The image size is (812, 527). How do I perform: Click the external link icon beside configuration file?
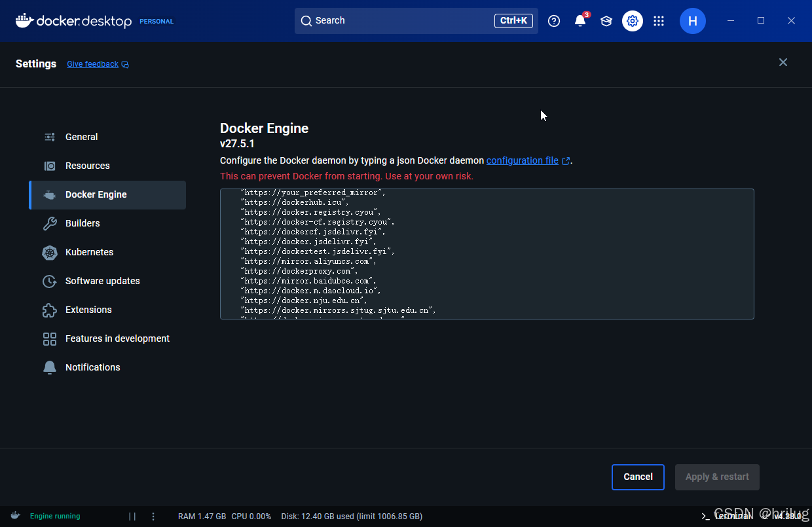(x=566, y=160)
